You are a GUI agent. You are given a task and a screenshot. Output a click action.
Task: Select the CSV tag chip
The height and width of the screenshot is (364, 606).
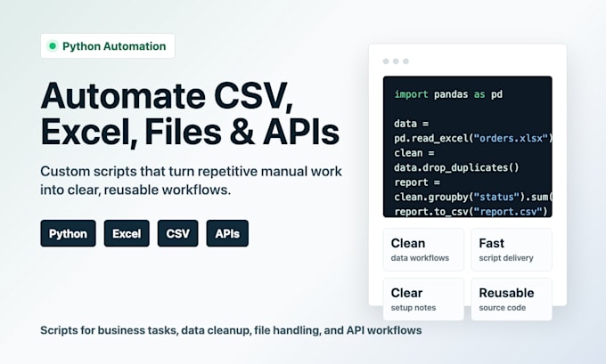pos(177,233)
